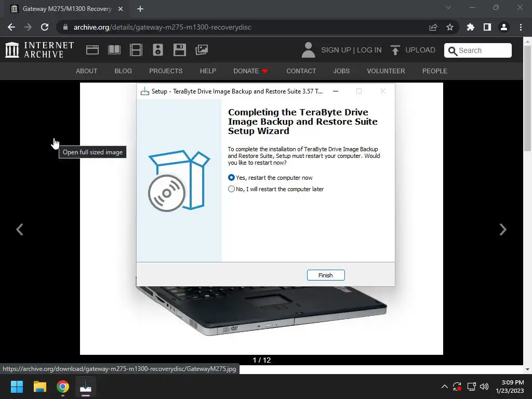The image size is (532, 399).
Task: Click the TeraByte setup taskbar icon
Action: pos(86,387)
